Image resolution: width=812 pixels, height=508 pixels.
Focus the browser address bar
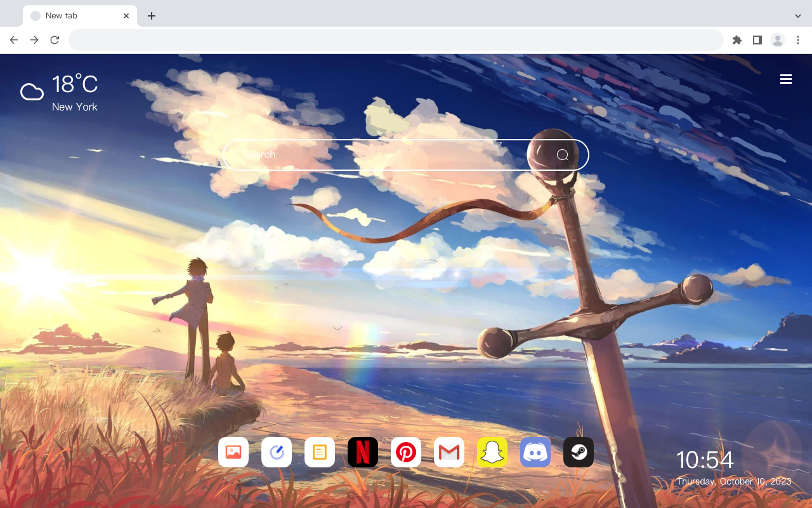(396, 40)
